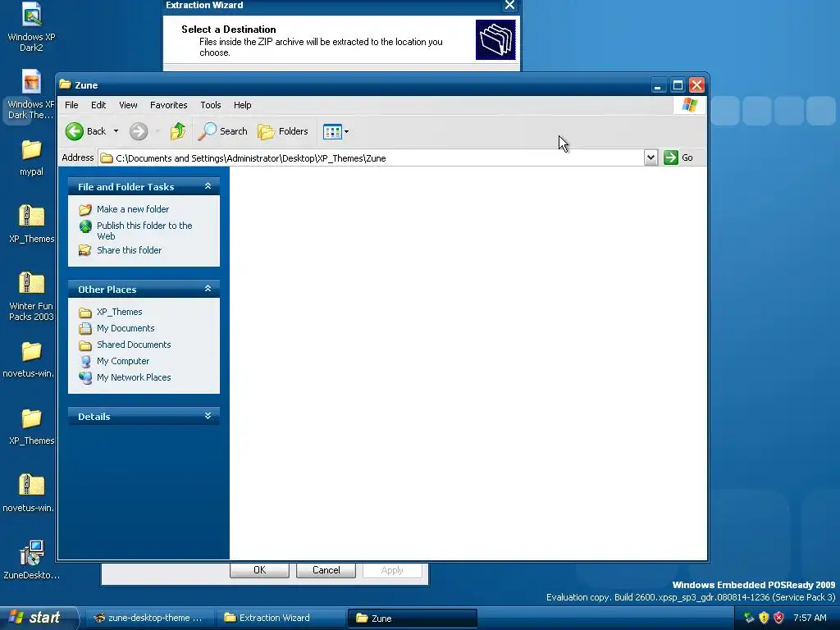Toggle the Folders pane button
The width and height of the screenshot is (840, 630).
point(283,131)
